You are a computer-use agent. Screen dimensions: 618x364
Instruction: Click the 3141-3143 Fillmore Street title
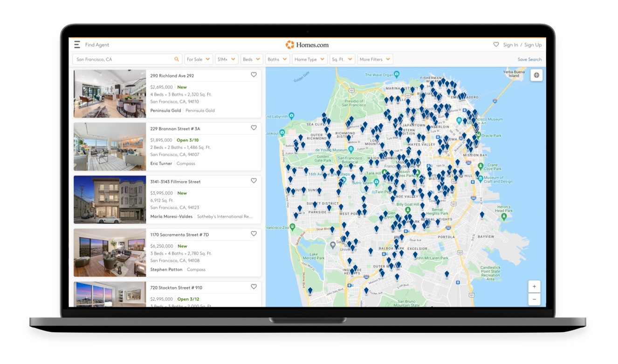coord(175,182)
